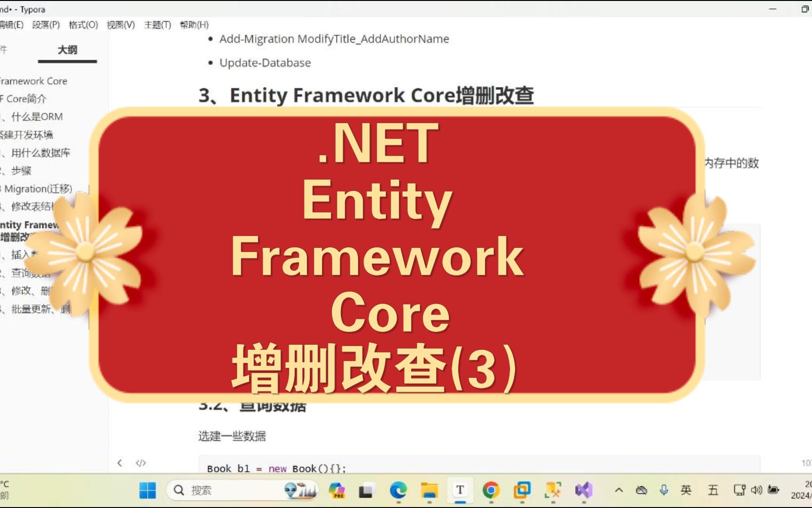Minimize the Typora window
Screen dimensions: 812x508
click(x=773, y=9)
